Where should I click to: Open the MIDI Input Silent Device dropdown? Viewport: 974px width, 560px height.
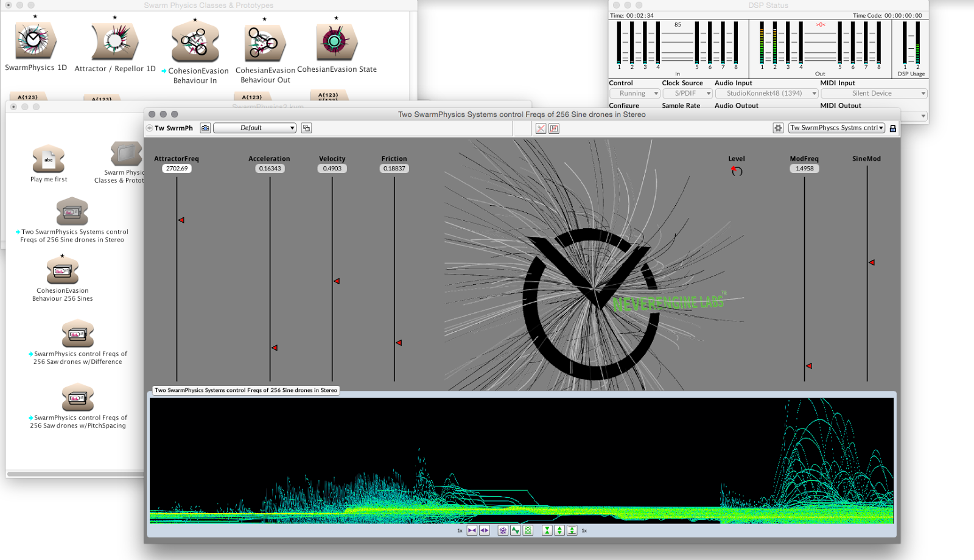click(x=874, y=94)
